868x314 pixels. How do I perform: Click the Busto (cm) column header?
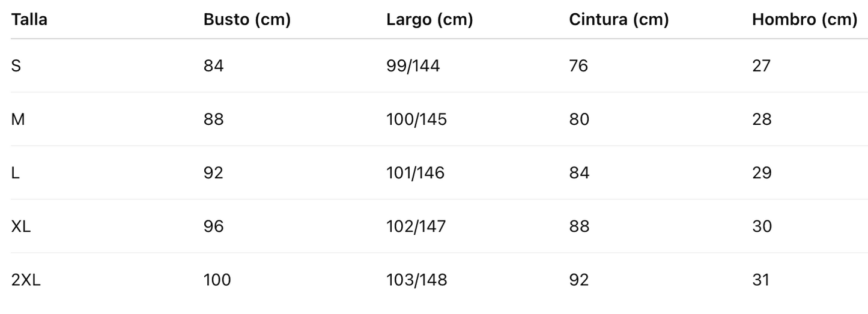[x=247, y=20]
